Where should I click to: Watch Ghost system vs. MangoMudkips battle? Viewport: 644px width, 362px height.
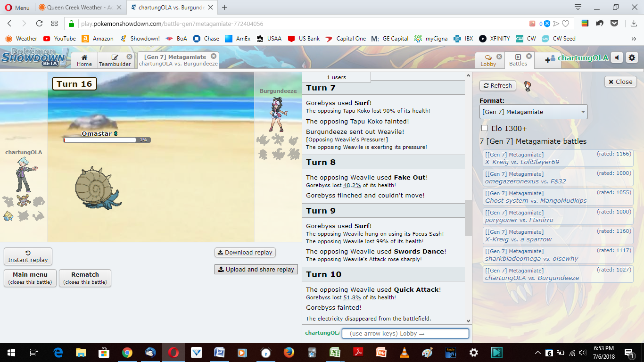[558, 197]
